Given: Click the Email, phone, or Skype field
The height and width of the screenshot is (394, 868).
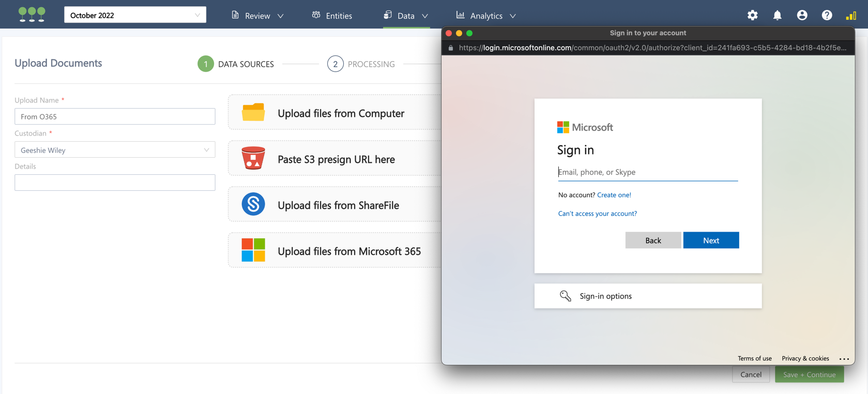Looking at the screenshot, I should 648,172.
